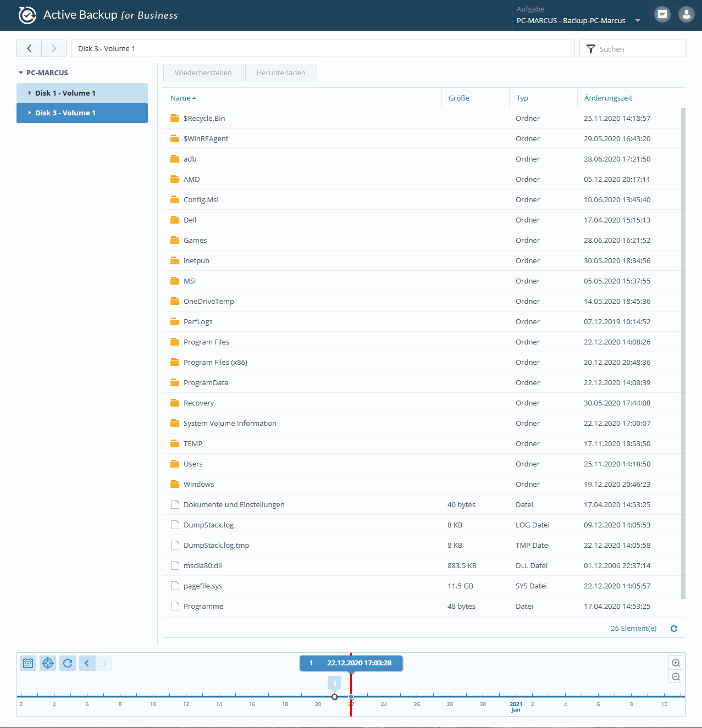This screenshot has width=702, height=728.
Task: Focus the Suchen search field
Action: [632, 48]
